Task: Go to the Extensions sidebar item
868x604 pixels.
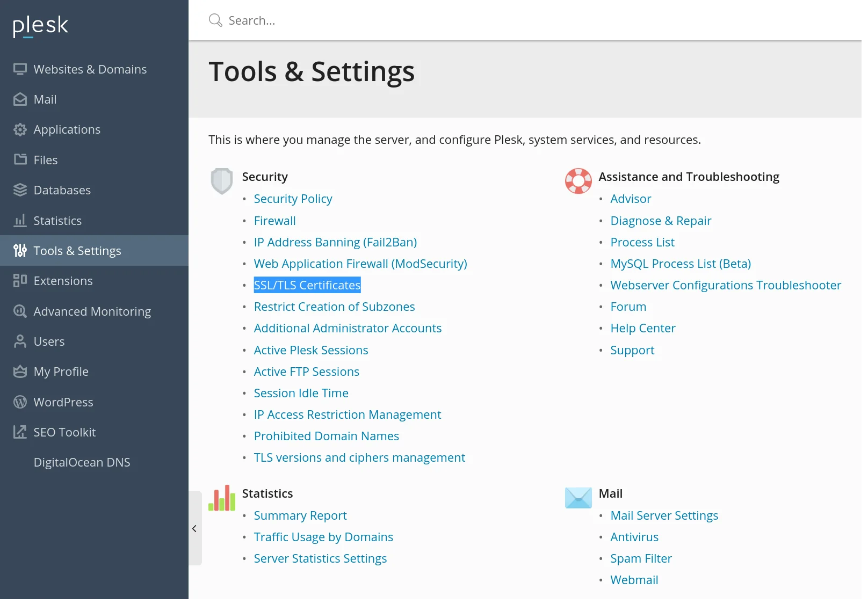Action: [x=63, y=281]
